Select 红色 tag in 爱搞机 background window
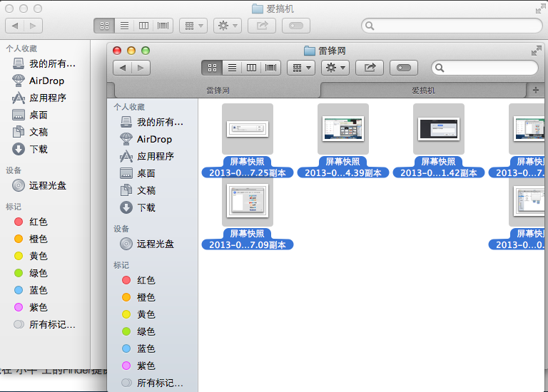Screen dimensions: 548x392 [31, 222]
